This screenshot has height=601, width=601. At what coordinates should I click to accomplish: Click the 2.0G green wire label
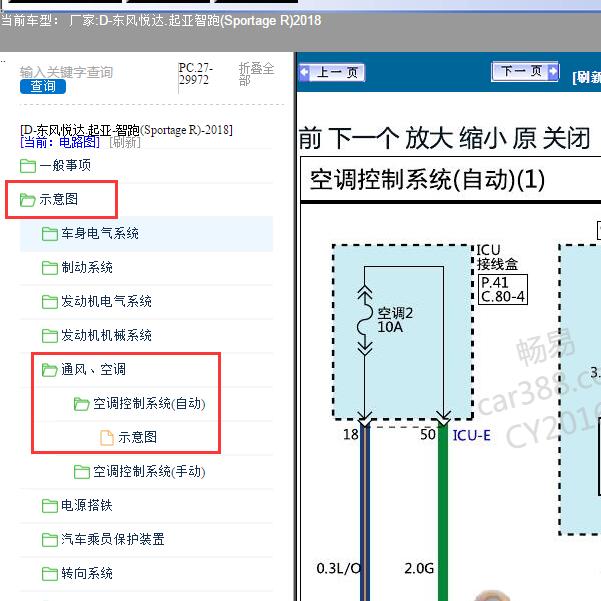pos(419,568)
